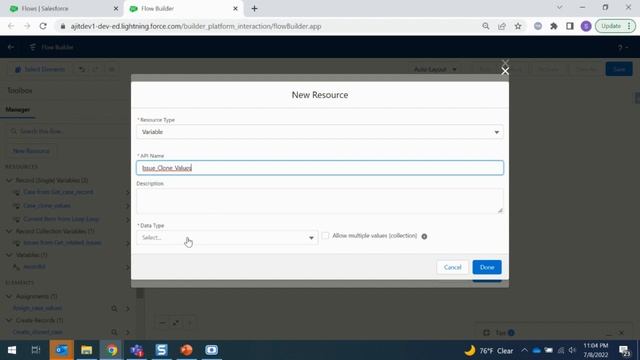Open the tab search chevron in Chrome
The height and width of the screenshot is (360, 640).
point(560,8)
